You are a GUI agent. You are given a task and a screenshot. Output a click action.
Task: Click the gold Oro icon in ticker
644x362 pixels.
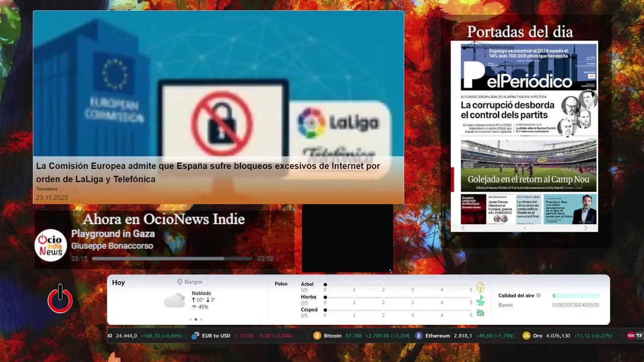pos(526,336)
